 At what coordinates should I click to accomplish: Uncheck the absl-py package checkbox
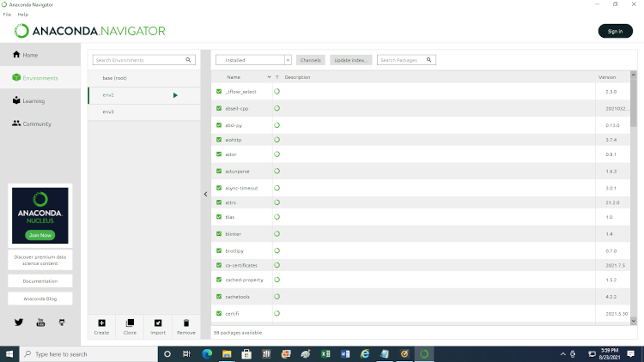pos(219,125)
